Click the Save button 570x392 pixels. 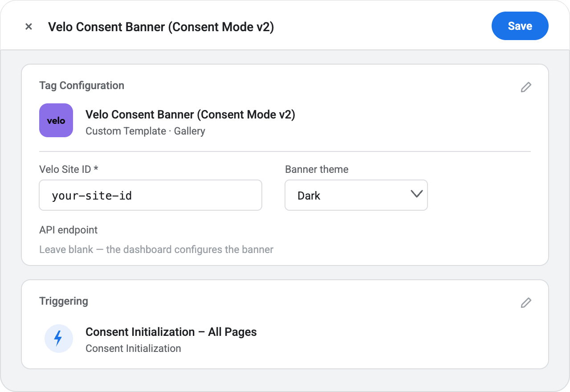pos(520,26)
